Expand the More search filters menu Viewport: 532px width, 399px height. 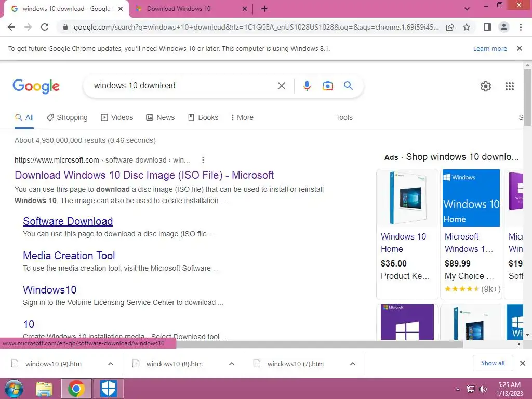pos(242,117)
